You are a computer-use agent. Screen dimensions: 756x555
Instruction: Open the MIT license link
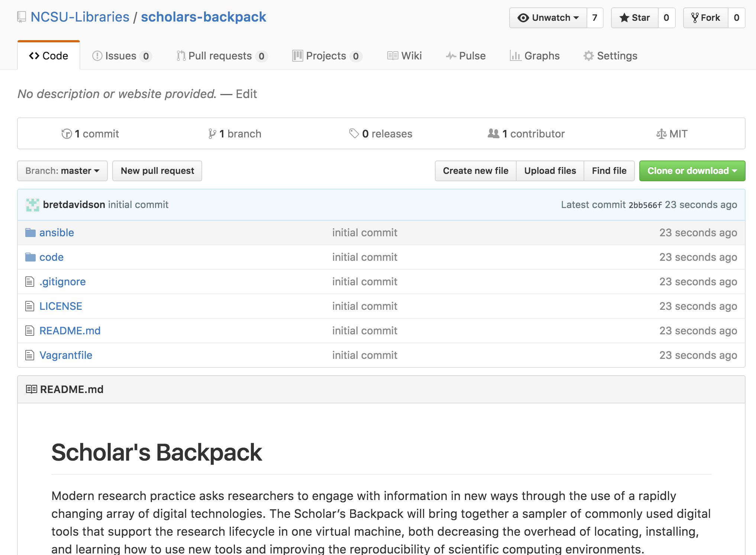pyautogui.click(x=672, y=134)
